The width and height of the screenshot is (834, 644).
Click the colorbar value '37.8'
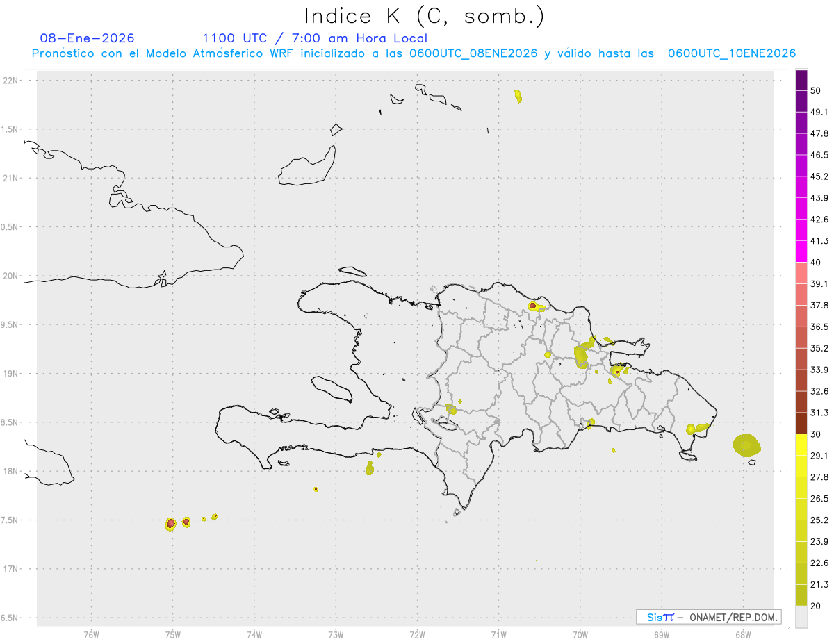point(820,305)
